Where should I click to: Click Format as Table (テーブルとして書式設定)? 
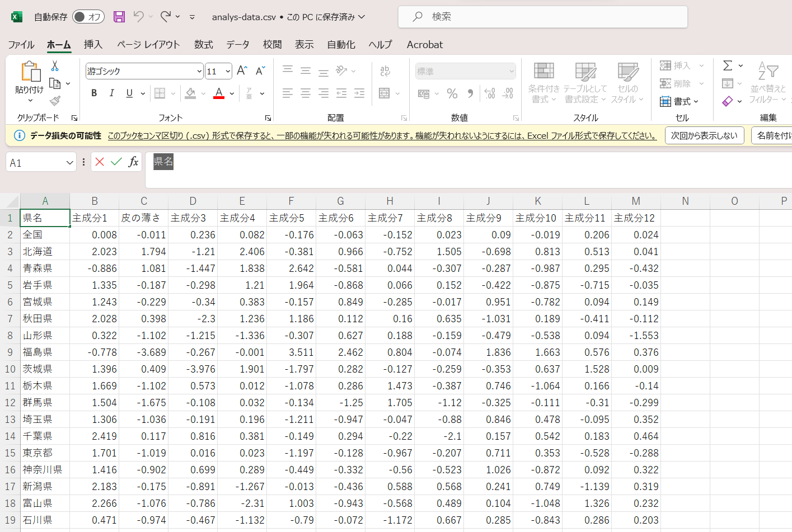point(585,83)
